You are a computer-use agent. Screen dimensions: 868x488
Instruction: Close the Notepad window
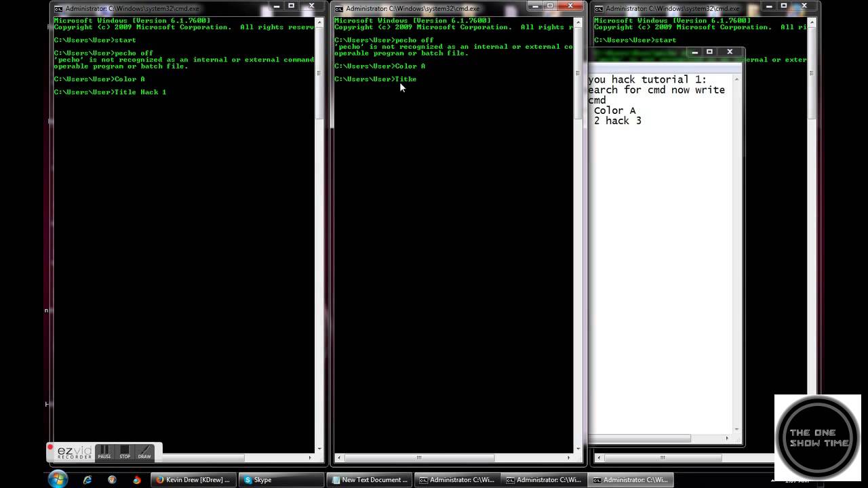point(730,52)
